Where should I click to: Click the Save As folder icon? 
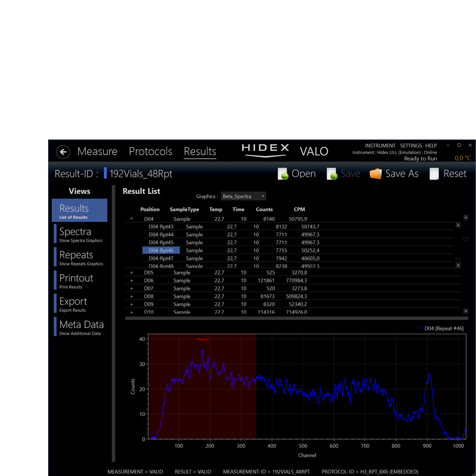coord(376,174)
